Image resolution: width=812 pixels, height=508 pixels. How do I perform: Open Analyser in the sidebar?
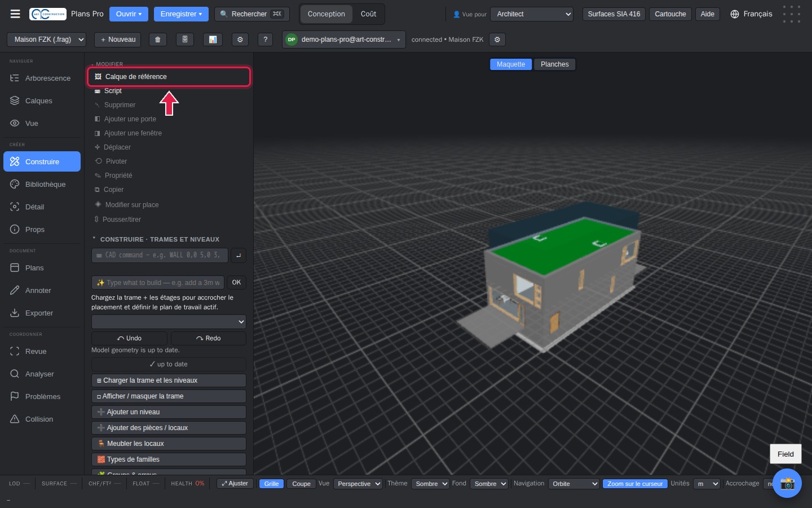pyautogui.click(x=42, y=374)
